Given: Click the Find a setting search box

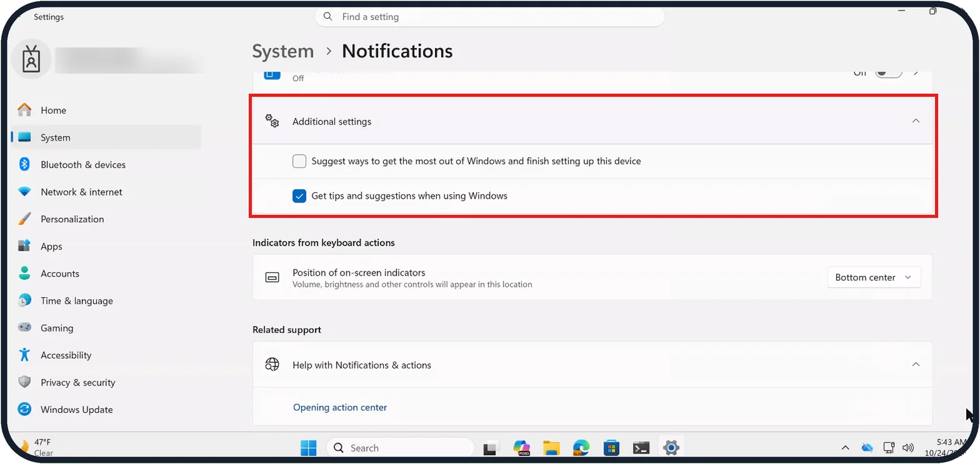Looking at the screenshot, I should (490, 17).
